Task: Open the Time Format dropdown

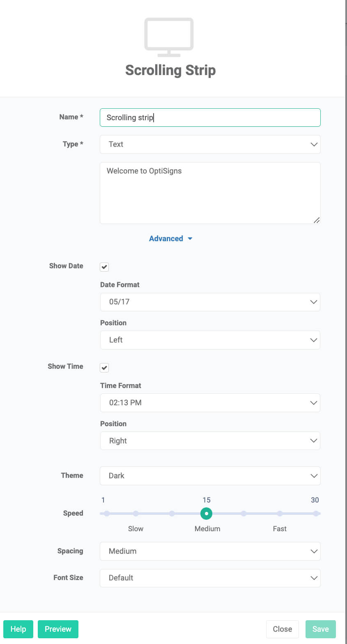Action: pyautogui.click(x=210, y=403)
